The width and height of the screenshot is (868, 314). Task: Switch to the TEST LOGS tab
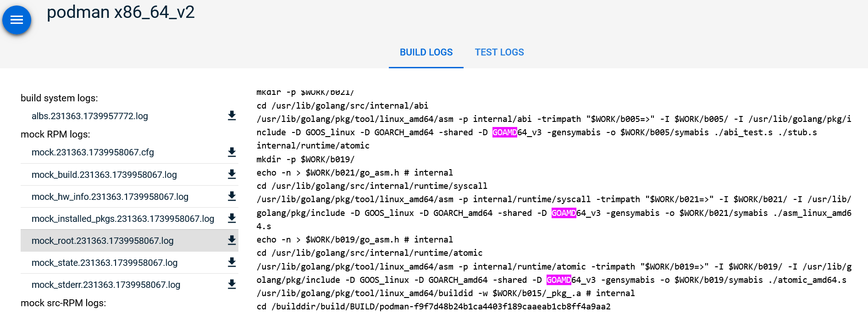point(499,52)
